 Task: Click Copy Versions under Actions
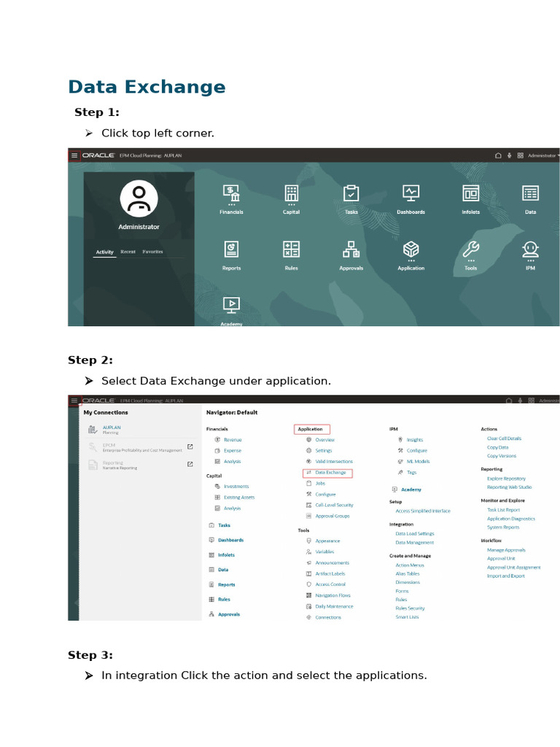(502, 456)
